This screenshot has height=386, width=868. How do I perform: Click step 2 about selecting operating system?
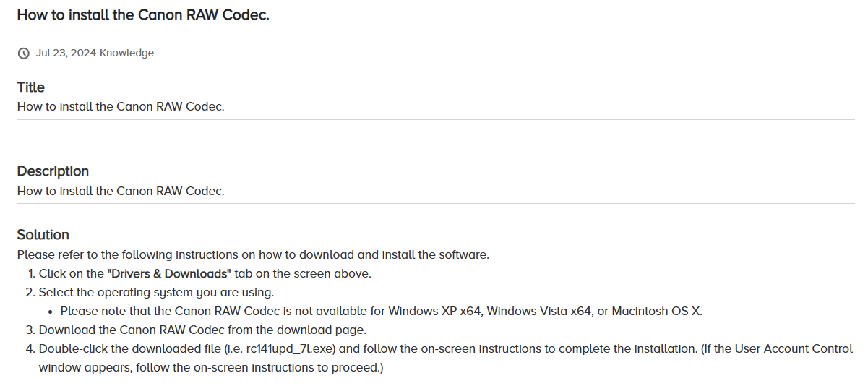[156, 293]
